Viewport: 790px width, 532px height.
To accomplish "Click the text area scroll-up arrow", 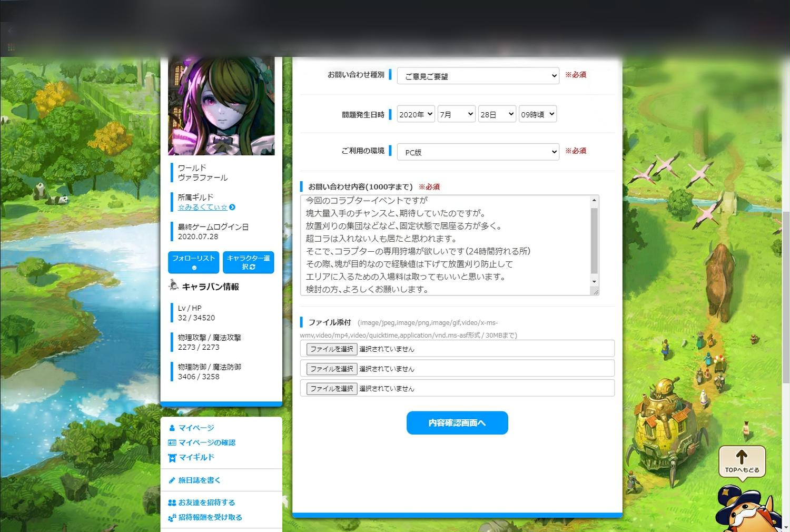I will tap(594, 200).
